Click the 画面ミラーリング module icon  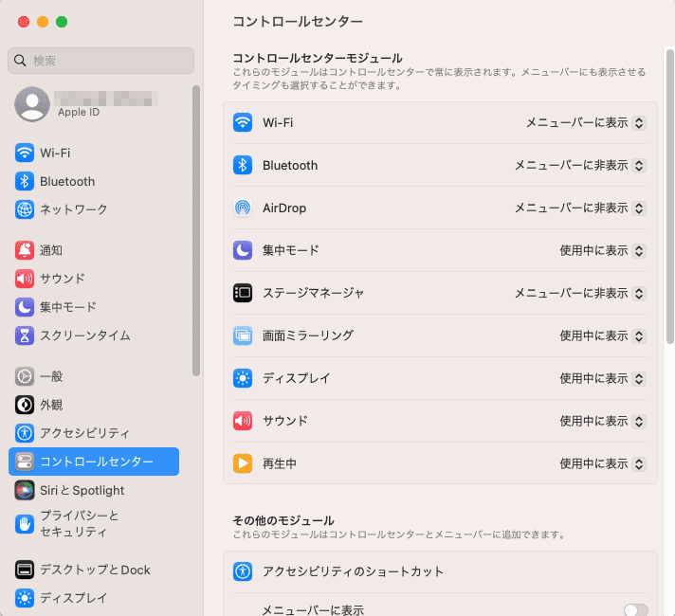(243, 335)
